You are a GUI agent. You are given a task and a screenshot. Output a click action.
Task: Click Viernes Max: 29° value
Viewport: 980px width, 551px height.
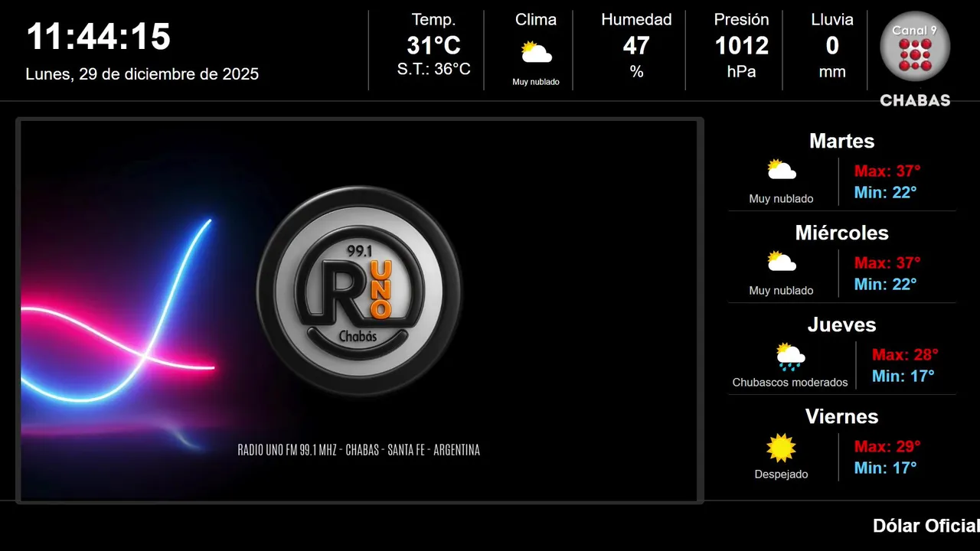click(887, 446)
